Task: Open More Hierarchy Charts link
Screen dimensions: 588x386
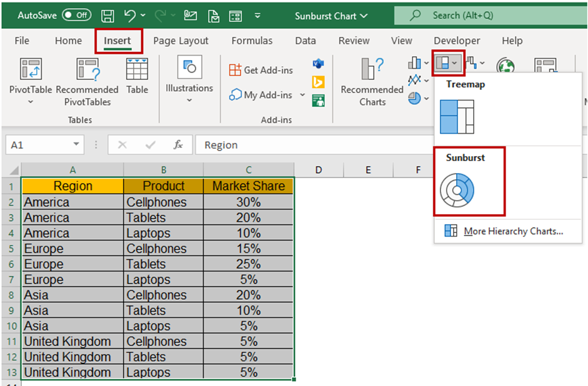Action: point(504,231)
